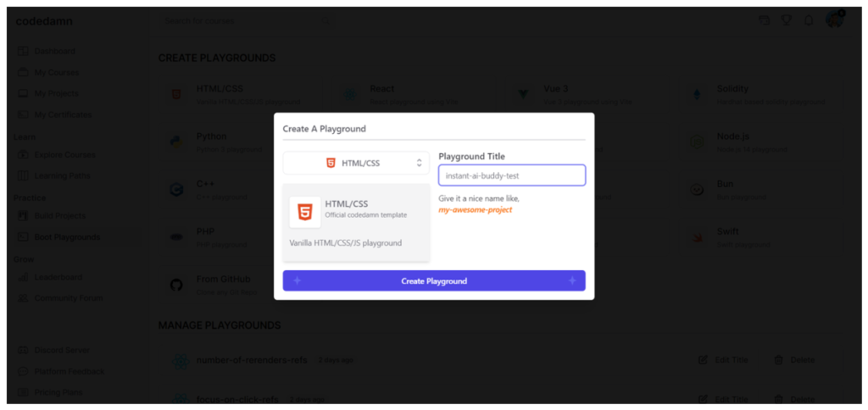Click the Playground Title input field
Screen dimensions: 868x410
click(512, 175)
